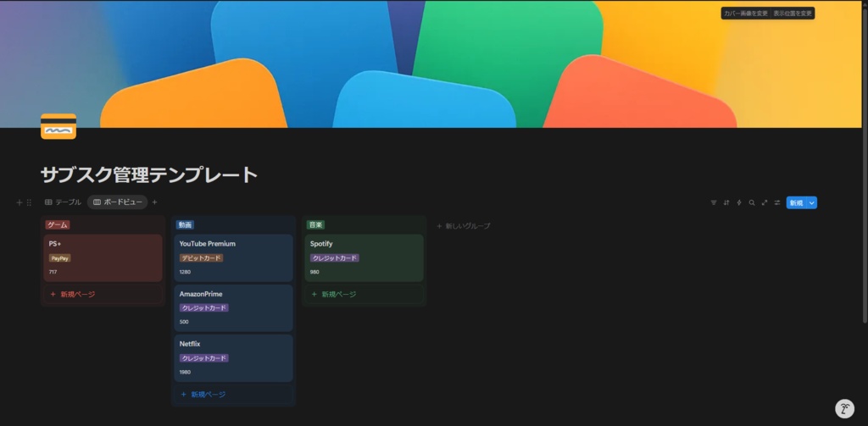Screen dimensions: 868x426
Task: Click the クレジットカード tag on Spotify
Action: pos(335,257)
